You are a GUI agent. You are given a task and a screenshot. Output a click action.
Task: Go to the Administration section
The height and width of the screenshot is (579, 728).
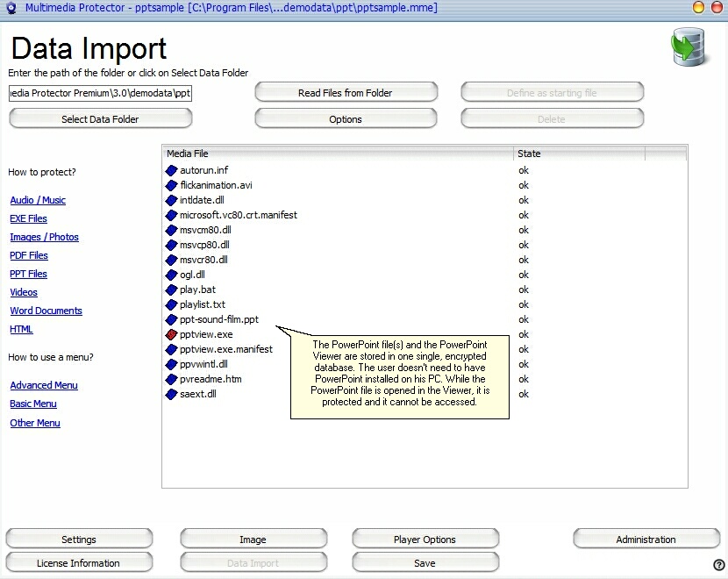click(x=646, y=540)
